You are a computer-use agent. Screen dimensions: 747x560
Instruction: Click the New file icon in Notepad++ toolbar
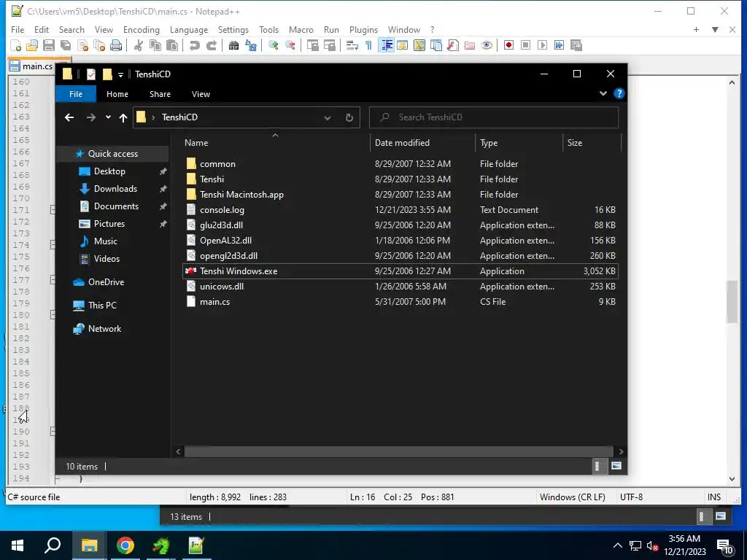click(16, 45)
